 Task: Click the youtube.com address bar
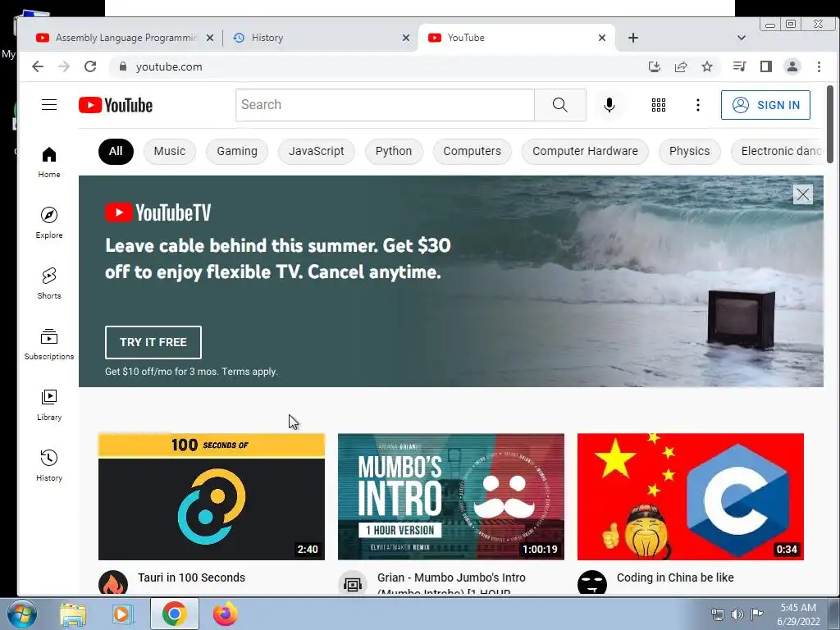point(375,66)
